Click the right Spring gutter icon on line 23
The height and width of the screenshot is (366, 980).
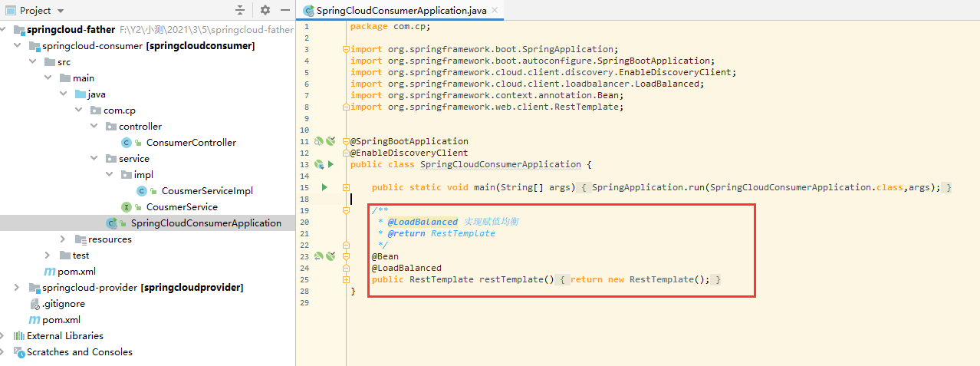point(331,256)
